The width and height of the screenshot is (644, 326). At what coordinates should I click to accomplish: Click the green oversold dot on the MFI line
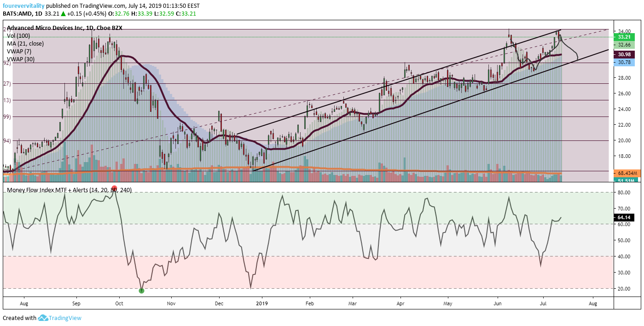[141, 291]
